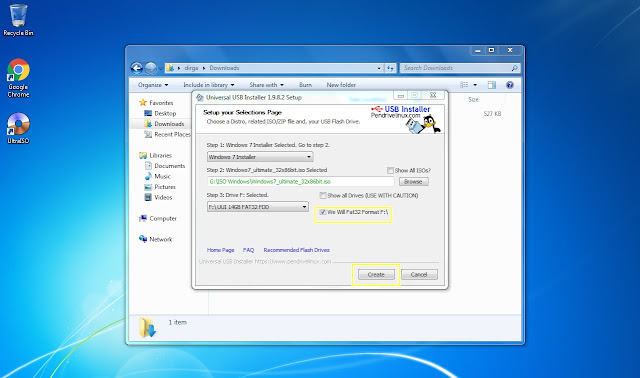The image size is (640, 378).
Task: Enable the Show All ISOs checkbox
Action: [x=390, y=170]
